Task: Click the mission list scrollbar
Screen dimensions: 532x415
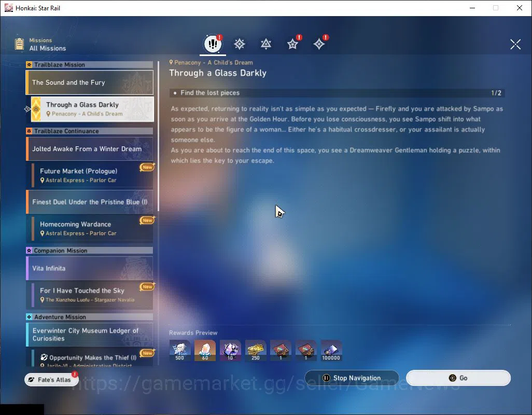Action: tap(158, 136)
